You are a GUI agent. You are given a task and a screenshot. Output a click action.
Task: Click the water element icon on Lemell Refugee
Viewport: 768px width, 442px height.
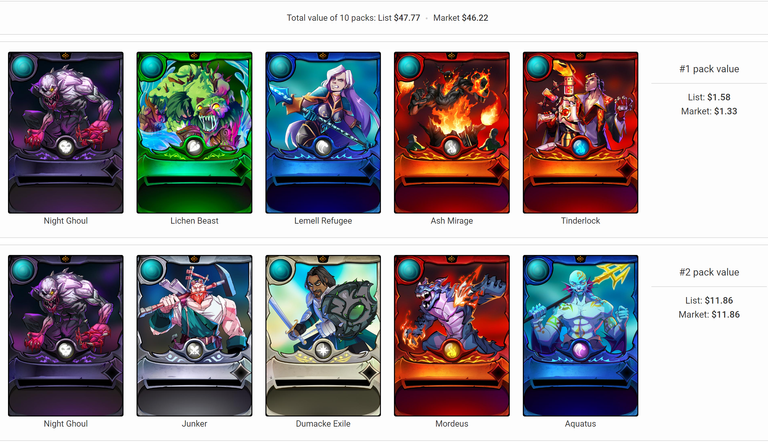(323, 147)
